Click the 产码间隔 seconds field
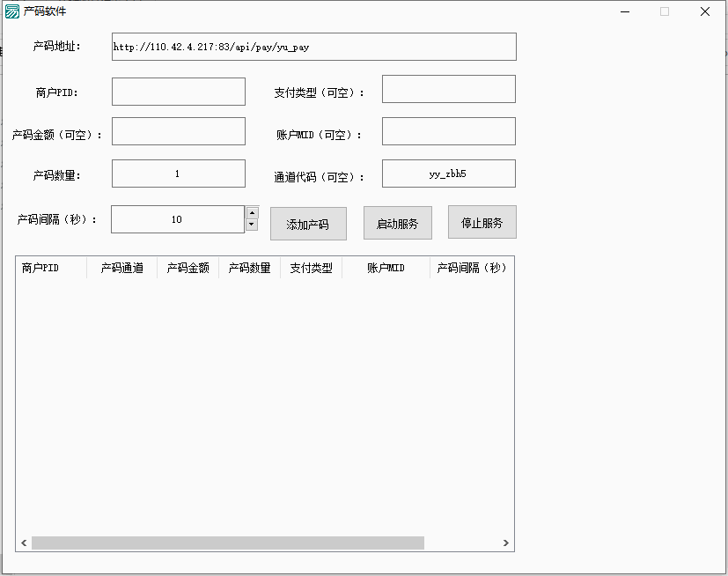This screenshot has height=576, width=728. [x=177, y=219]
